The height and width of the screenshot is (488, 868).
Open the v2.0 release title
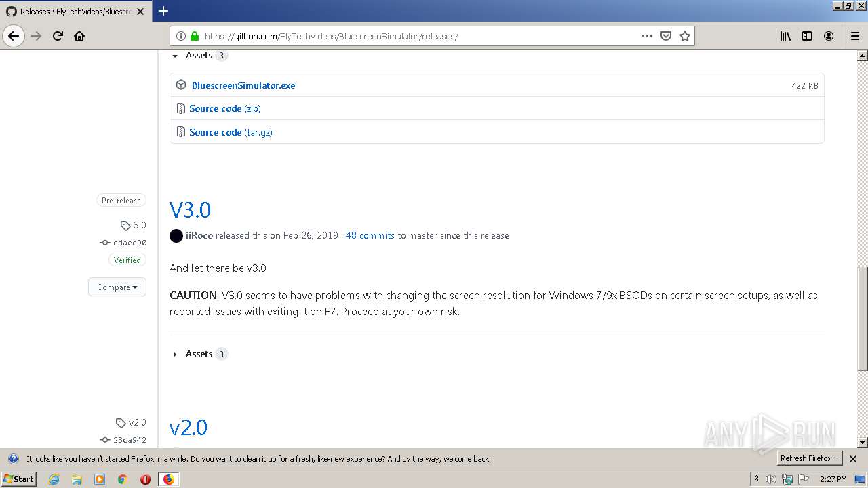[x=189, y=427]
